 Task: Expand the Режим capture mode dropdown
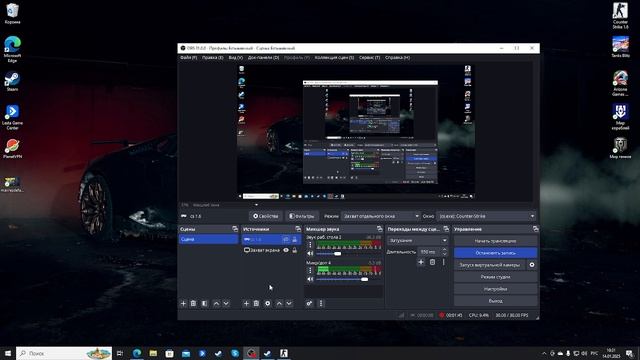click(381, 216)
